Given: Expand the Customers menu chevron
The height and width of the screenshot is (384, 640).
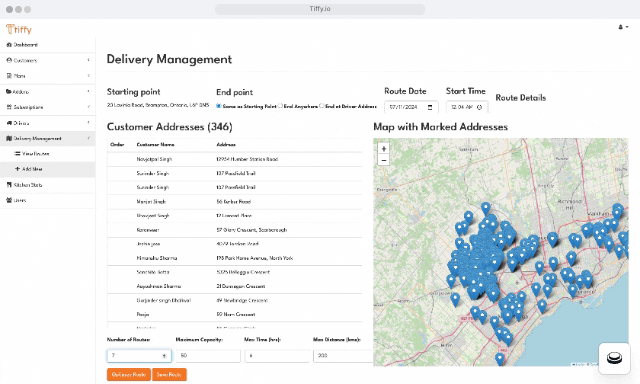Looking at the screenshot, I should (88, 60).
